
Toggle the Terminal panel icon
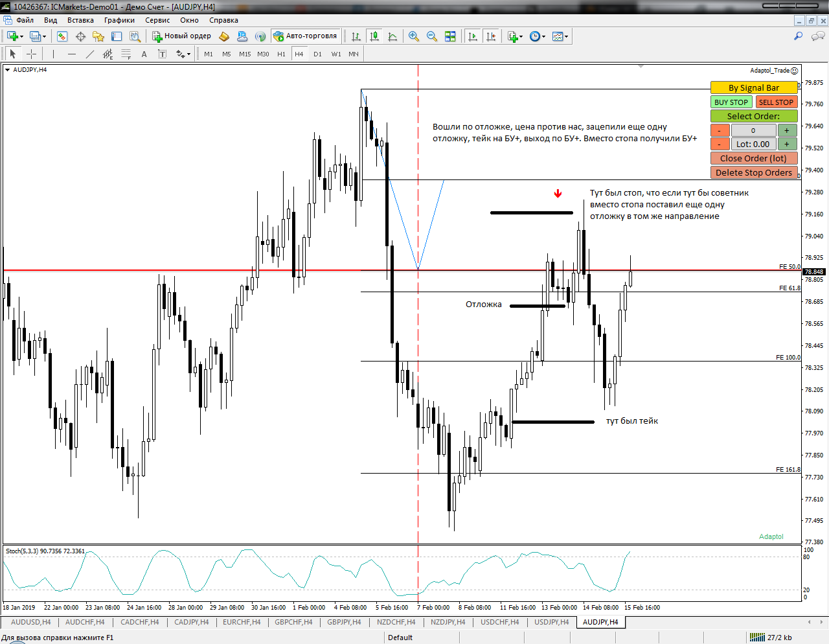117,36
